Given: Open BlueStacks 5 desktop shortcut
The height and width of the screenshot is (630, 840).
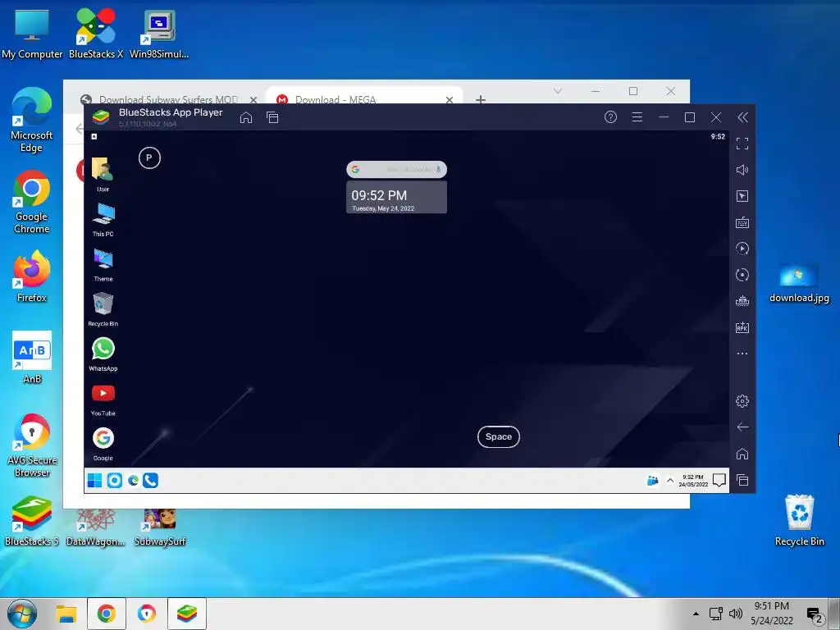Looking at the screenshot, I should click(x=32, y=521).
